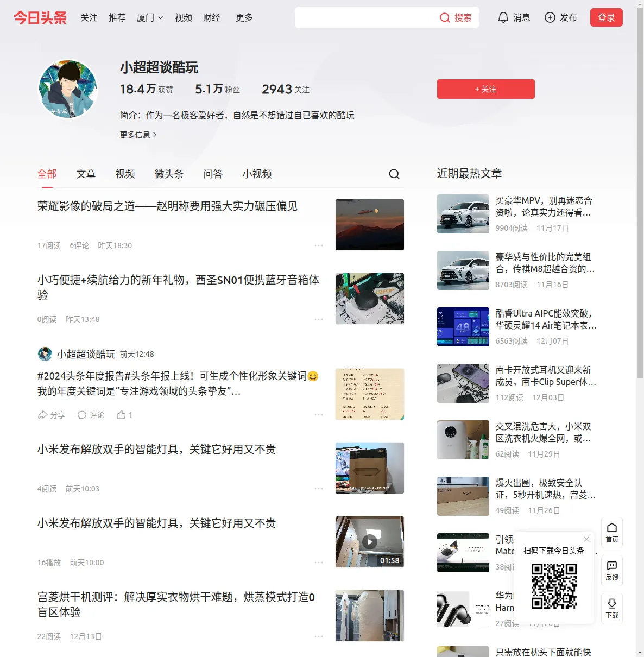Open more options for 4阅读 小米智能灯具 article

(x=319, y=489)
